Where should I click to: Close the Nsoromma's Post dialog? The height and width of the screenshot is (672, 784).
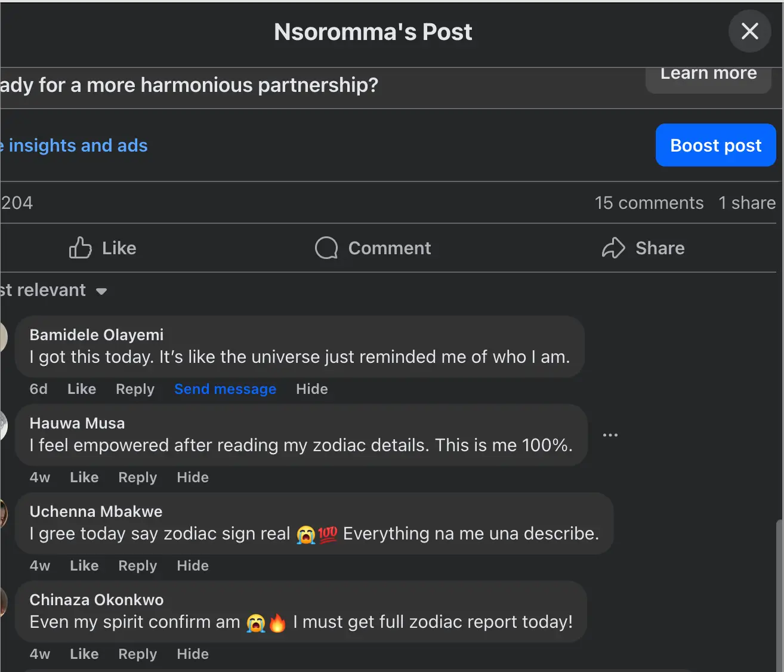click(749, 31)
